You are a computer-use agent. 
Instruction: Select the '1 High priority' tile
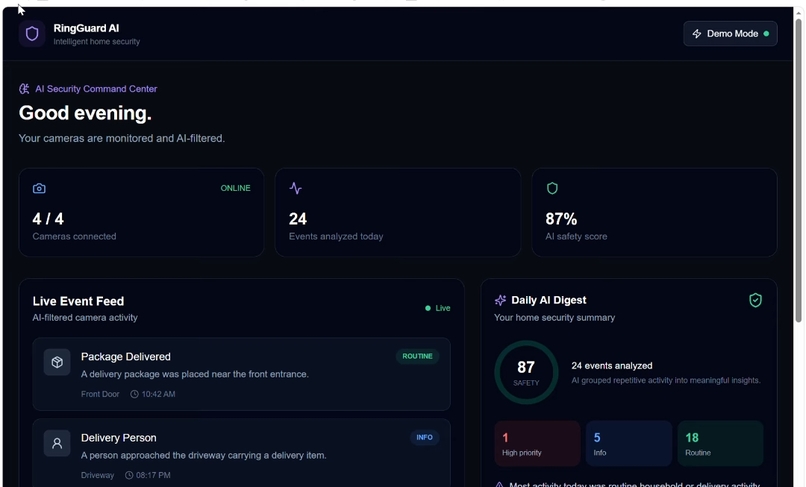[x=537, y=444]
